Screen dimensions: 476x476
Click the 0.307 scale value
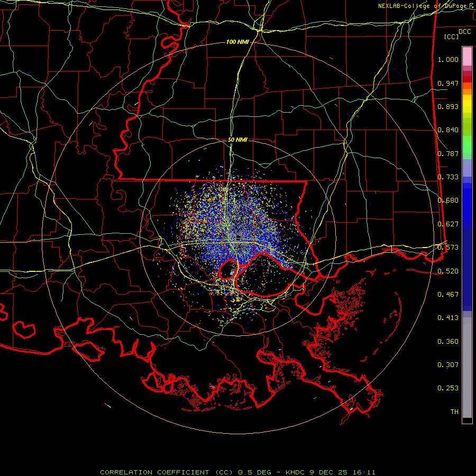pos(448,365)
